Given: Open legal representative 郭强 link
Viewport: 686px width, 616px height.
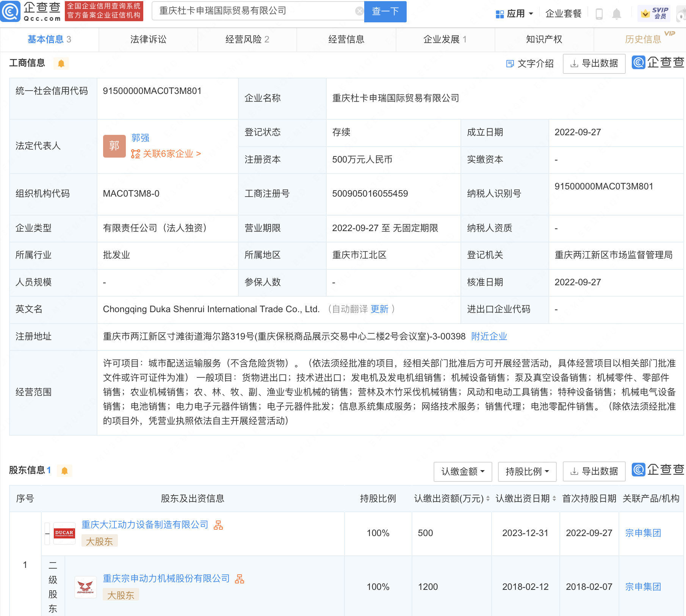Looking at the screenshot, I should click(x=140, y=138).
